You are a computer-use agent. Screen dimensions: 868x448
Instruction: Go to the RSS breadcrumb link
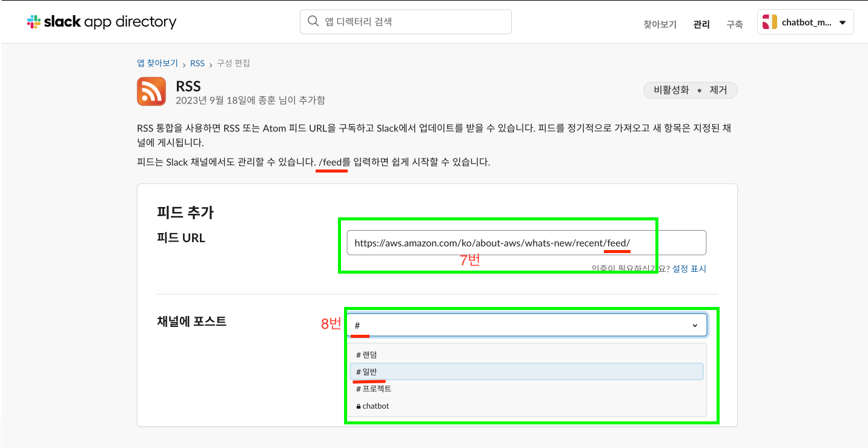click(x=197, y=63)
